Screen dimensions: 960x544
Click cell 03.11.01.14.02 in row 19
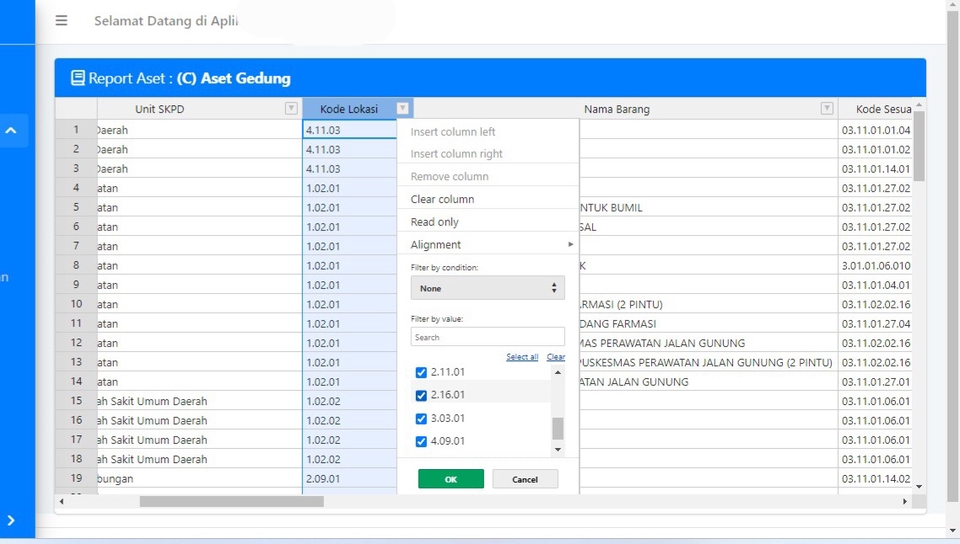point(876,479)
